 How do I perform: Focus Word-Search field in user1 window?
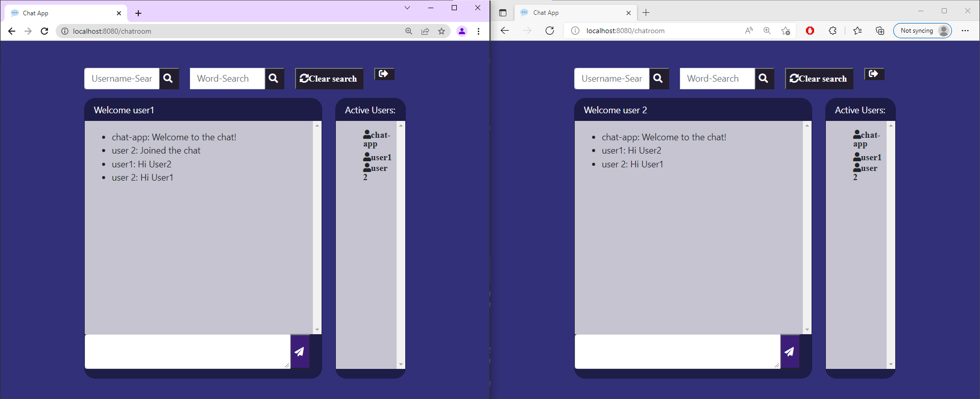coord(228,79)
